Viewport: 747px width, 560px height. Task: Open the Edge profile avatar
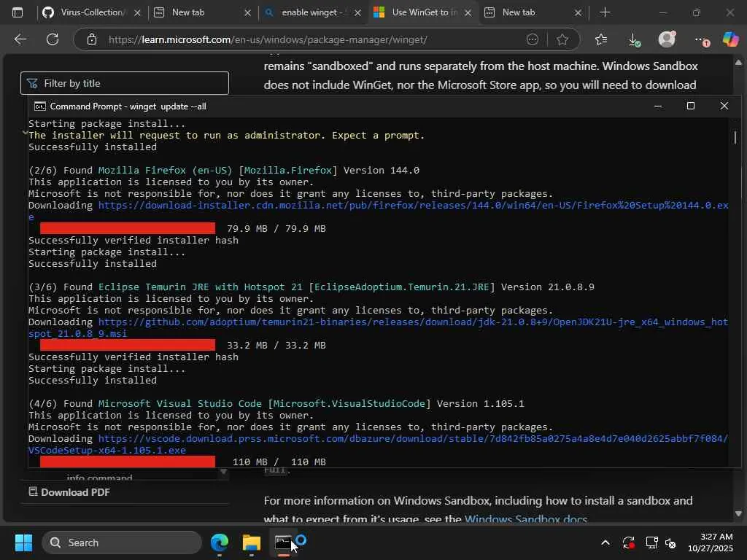pyautogui.click(x=667, y=39)
